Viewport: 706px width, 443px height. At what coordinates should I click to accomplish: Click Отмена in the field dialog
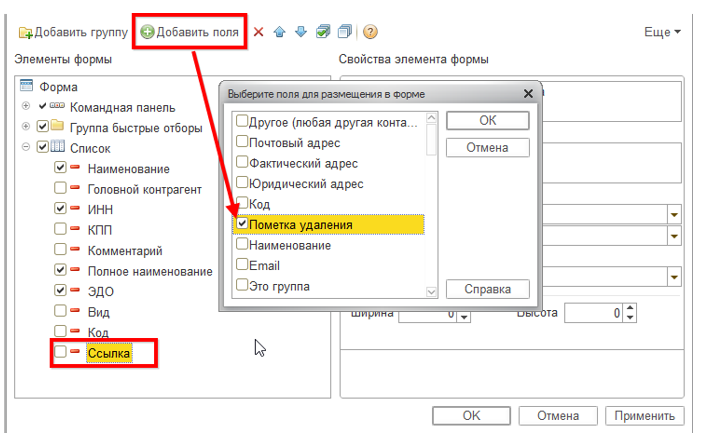pos(488,148)
